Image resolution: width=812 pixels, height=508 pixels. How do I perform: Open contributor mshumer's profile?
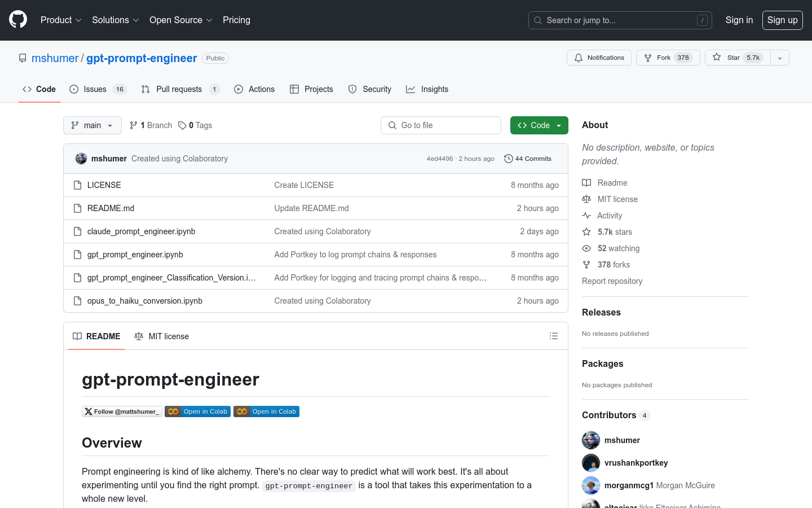[622, 440]
